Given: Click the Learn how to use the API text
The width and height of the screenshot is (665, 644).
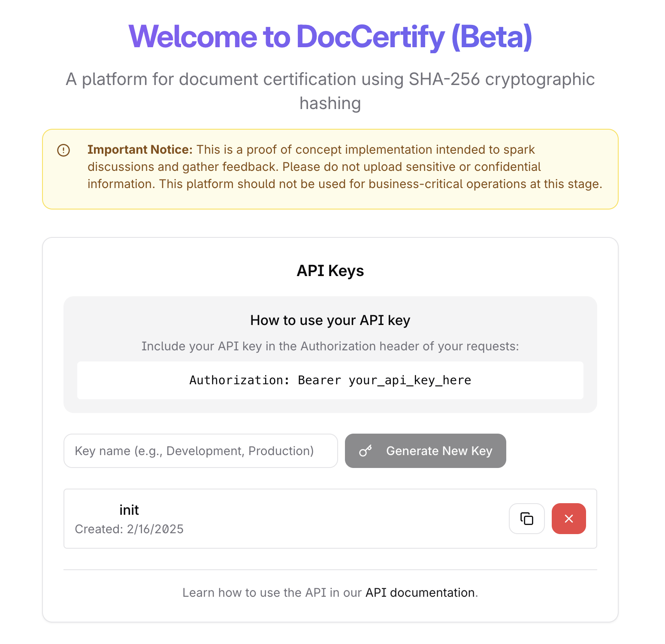Looking at the screenshot, I should (x=272, y=592).
